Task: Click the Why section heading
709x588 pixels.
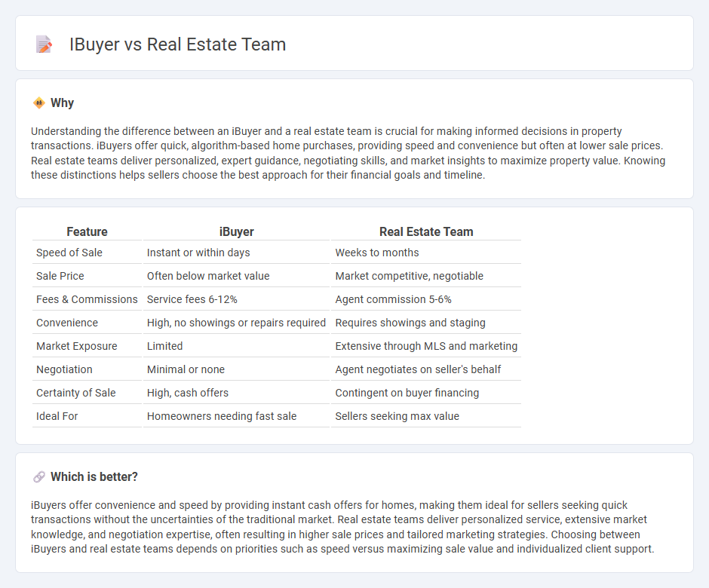Action: click(x=62, y=103)
